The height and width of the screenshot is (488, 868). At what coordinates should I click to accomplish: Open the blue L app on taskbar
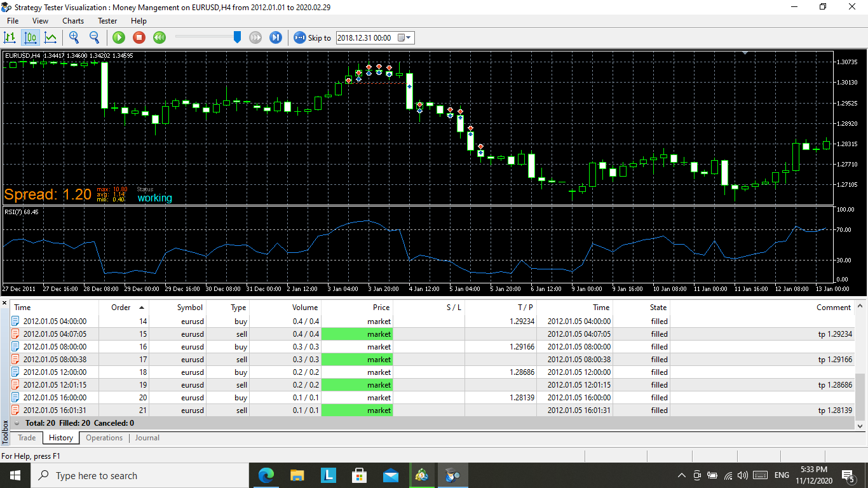pos(328,475)
